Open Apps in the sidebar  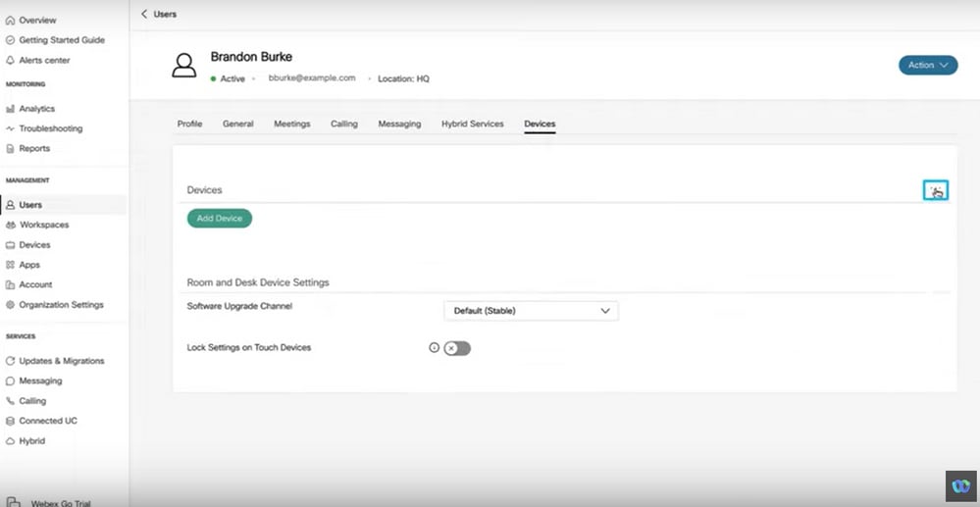(x=24, y=265)
